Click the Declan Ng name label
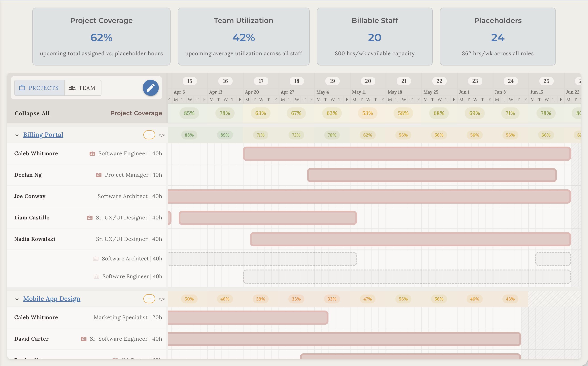This screenshot has height=366, width=588. click(x=28, y=175)
